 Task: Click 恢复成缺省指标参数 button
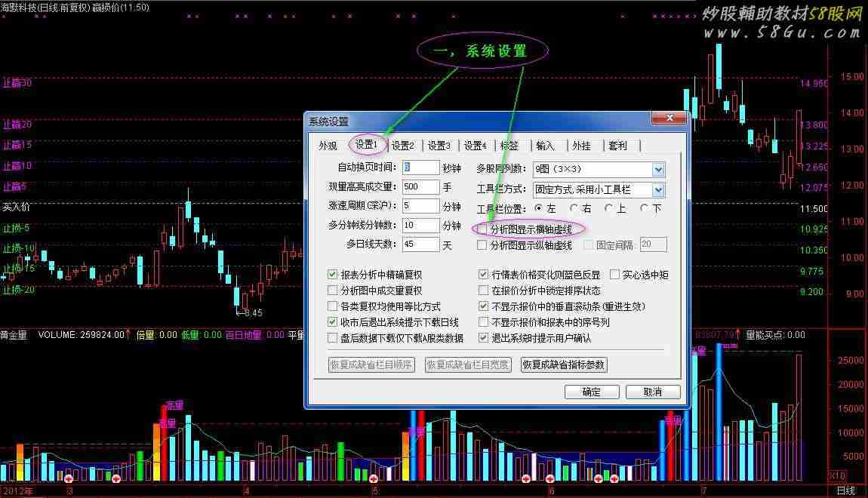[x=564, y=365]
